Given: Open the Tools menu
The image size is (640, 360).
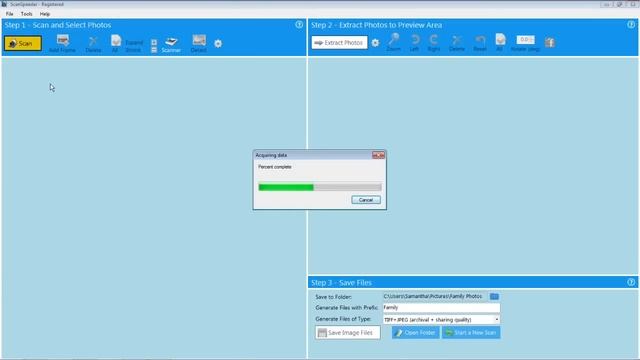Looking at the screenshot, I should [27, 14].
